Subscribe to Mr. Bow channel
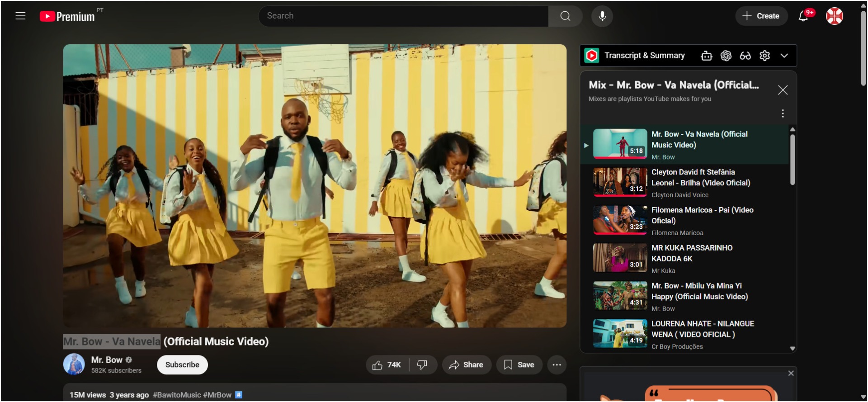868x402 pixels. [182, 365]
